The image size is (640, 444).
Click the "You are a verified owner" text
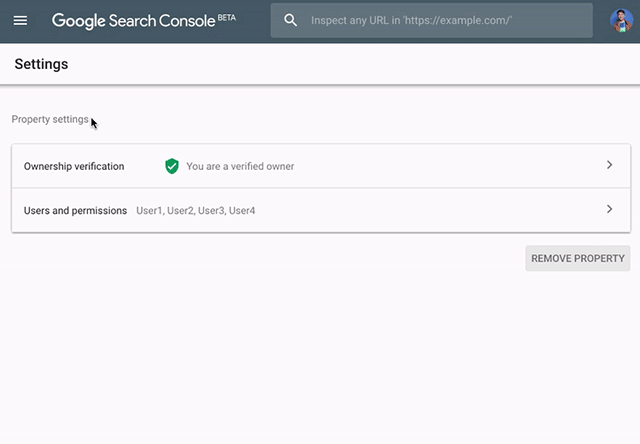[x=240, y=166]
